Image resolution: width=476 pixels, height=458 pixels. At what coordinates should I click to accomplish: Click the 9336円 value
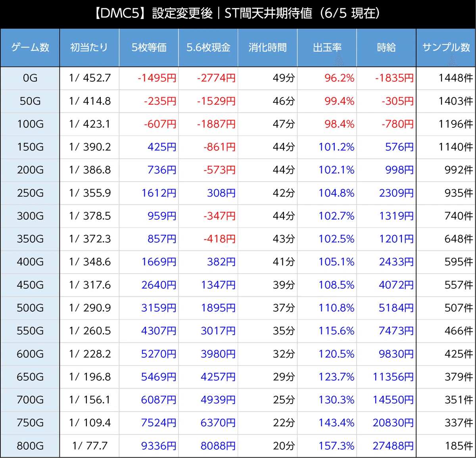(x=159, y=446)
